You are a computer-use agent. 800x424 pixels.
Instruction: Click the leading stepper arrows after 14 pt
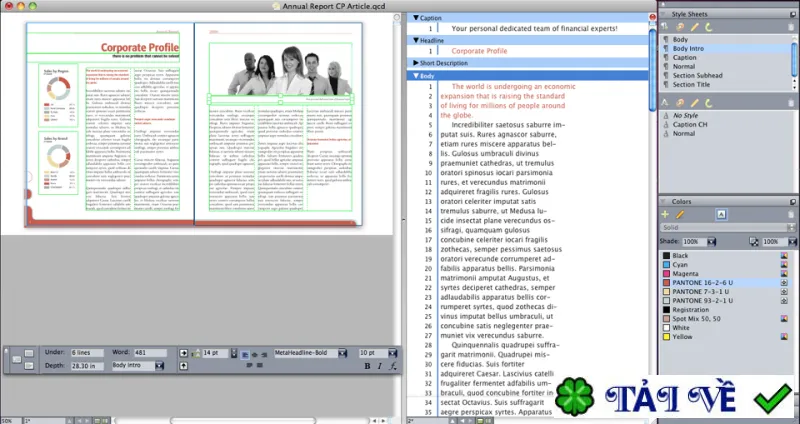[234, 353]
